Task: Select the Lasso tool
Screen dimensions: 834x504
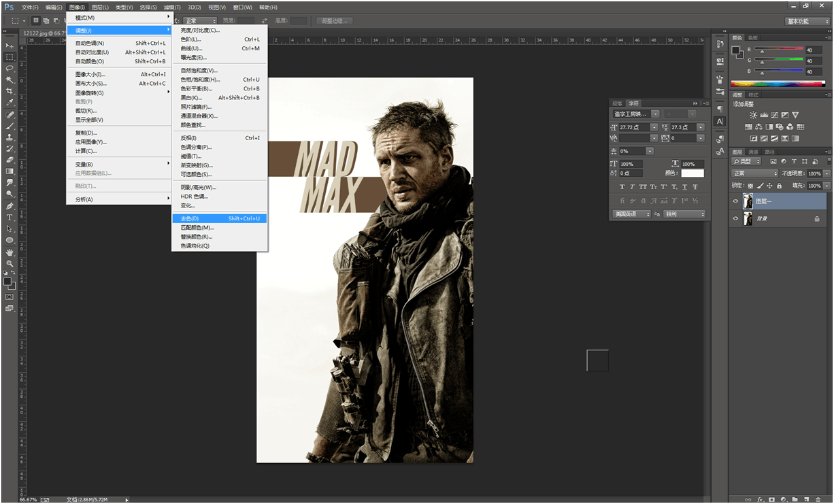Action: [10, 68]
